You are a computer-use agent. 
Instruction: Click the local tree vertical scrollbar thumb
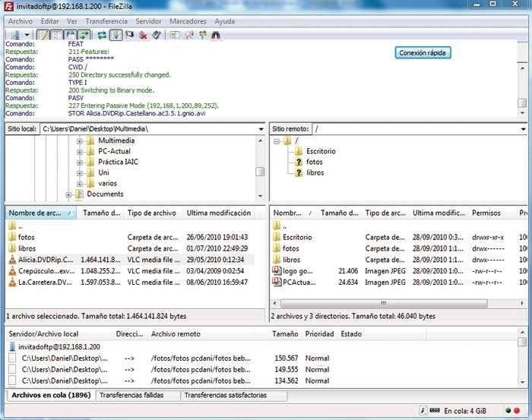coord(260,172)
